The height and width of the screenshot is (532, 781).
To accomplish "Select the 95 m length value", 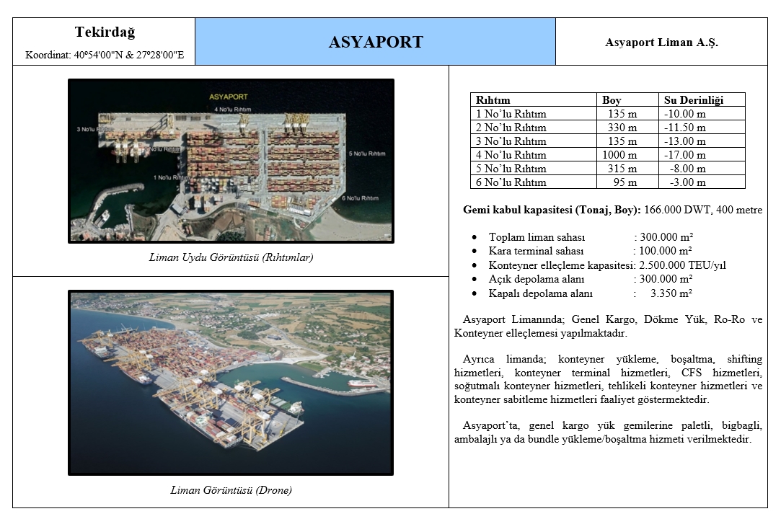I will coord(625,182).
